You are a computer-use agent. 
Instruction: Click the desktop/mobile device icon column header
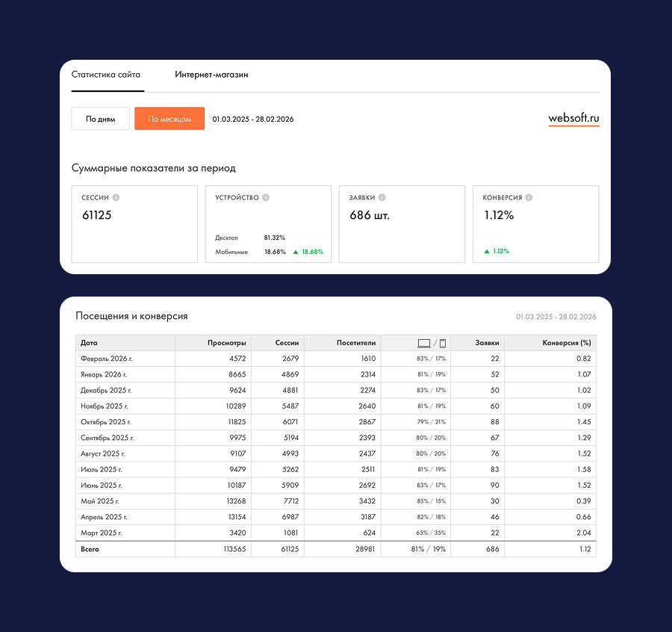[x=432, y=343]
